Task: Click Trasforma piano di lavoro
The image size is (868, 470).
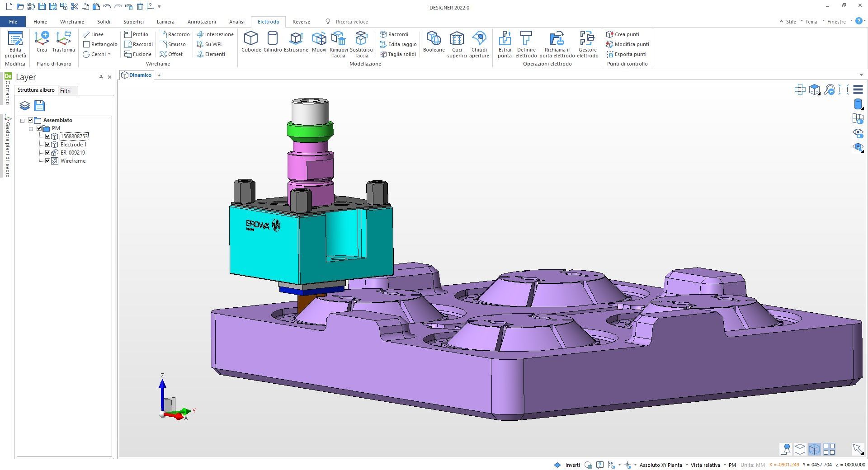Action: (x=63, y=42)
